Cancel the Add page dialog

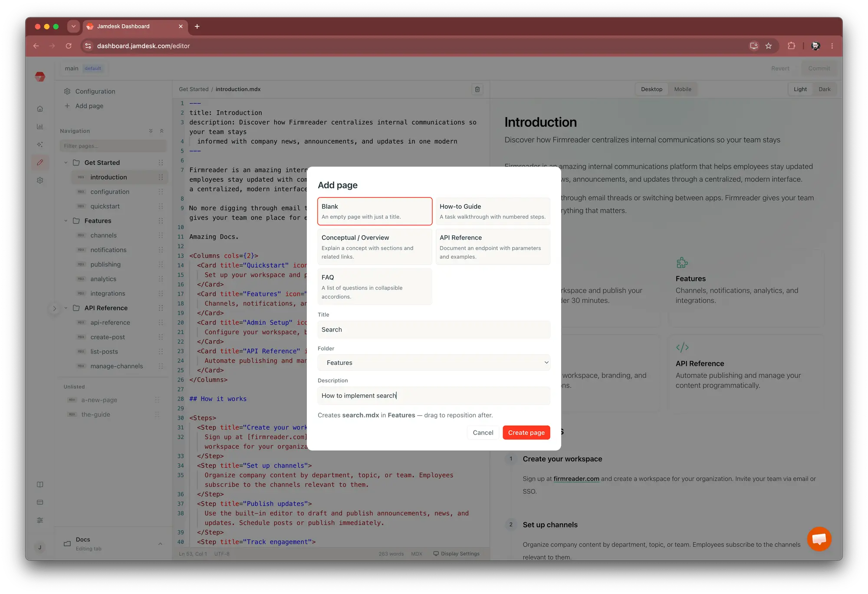pyautogui.click(x=483, y=433)
